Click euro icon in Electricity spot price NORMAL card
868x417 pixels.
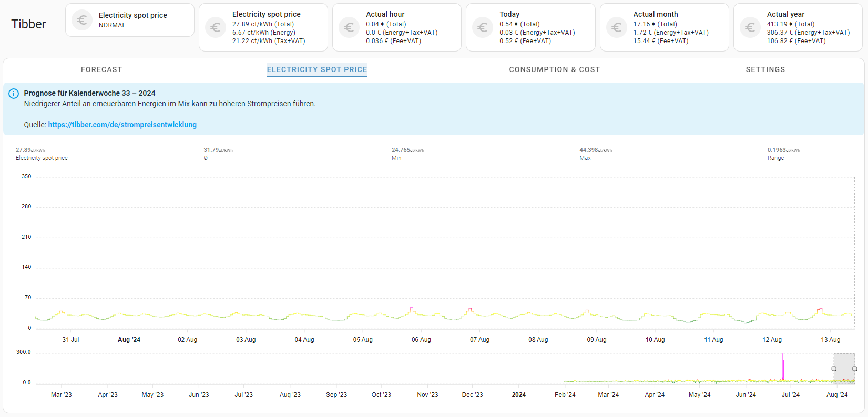pyautogui.click(x=82, y=20)
